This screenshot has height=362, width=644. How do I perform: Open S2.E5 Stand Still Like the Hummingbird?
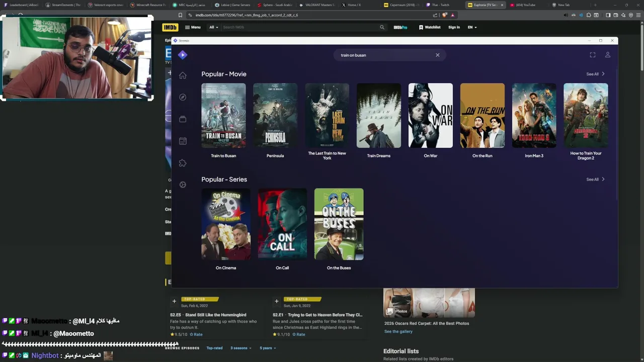pyautogui.click(x=208, y=315)
